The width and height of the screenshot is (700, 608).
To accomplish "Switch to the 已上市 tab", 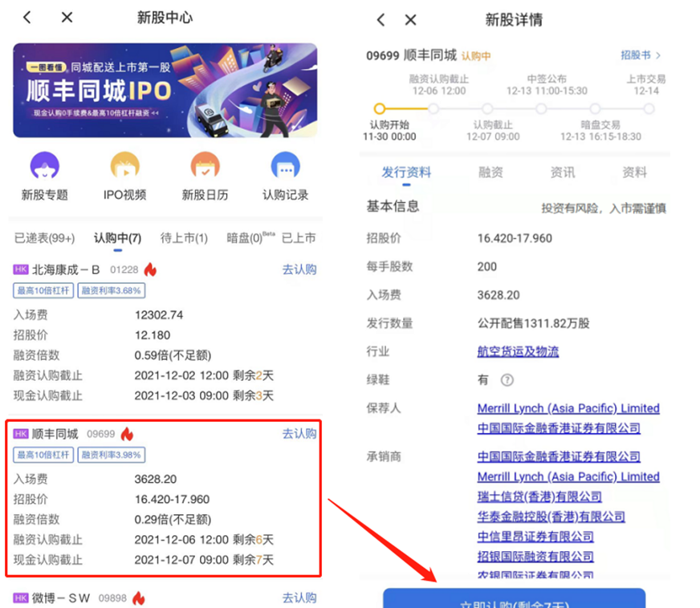I will (299, 237).
